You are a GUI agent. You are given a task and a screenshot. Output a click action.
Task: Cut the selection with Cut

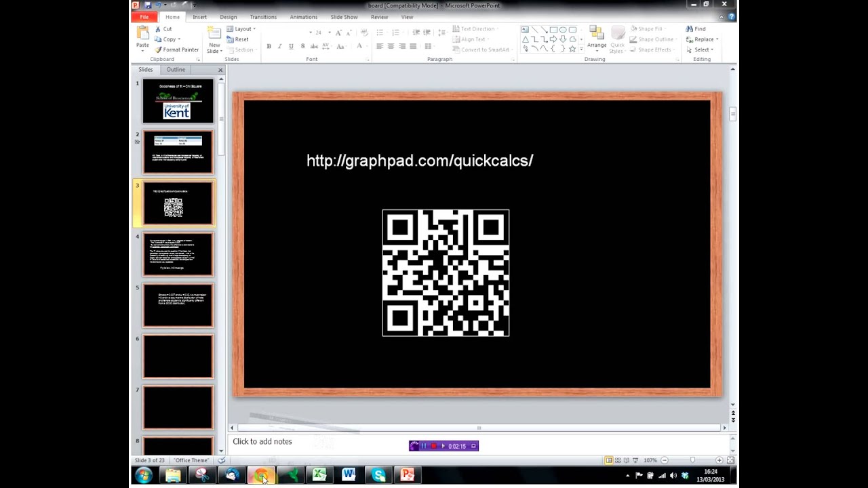tap(163, 29)
